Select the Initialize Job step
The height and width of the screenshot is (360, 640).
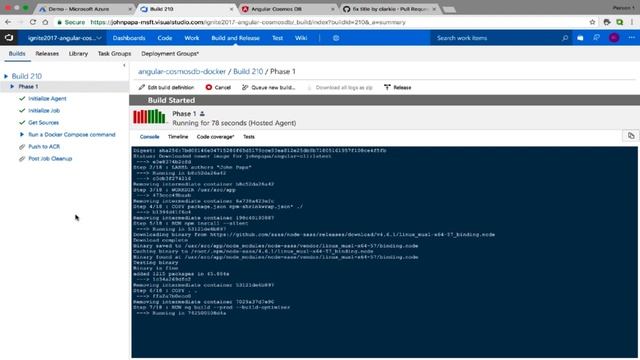44,111
